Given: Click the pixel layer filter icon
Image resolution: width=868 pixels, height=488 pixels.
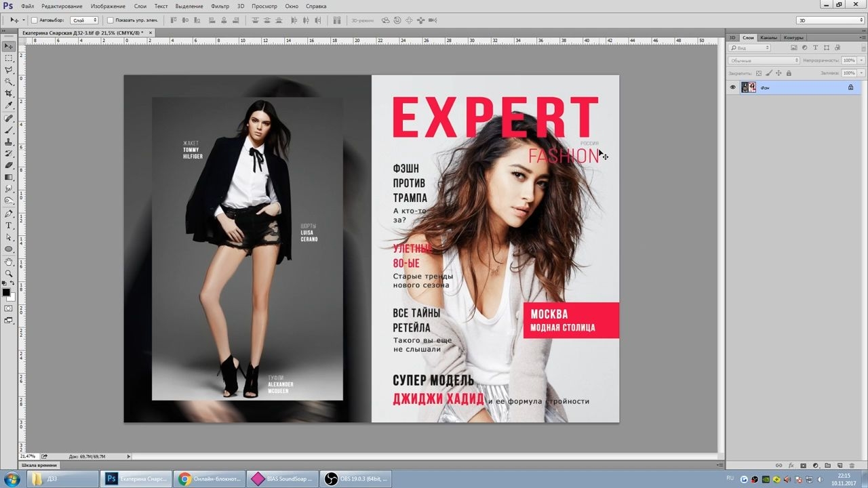Looking at the screenshot, I should (794, 48).
